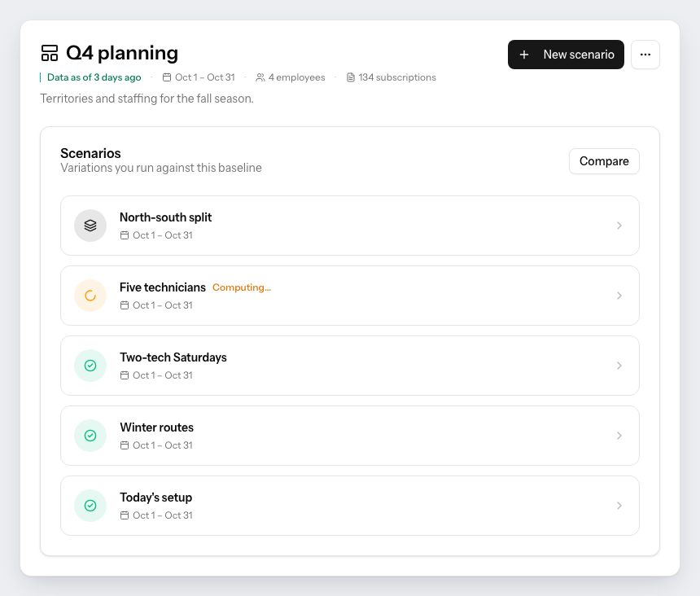Click the 'Q4 planning' page title
700x596 pixels.
pos(122,53)
